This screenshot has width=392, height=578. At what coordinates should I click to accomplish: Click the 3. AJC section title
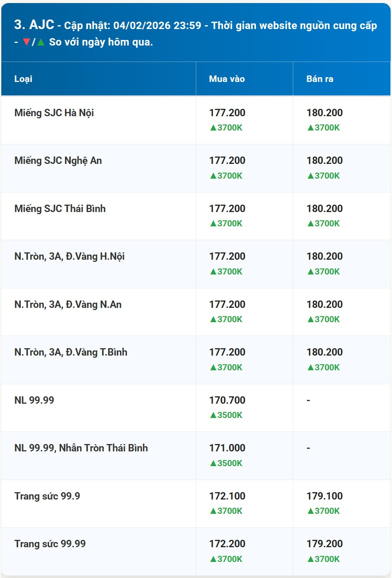click(x=34, y=25)
